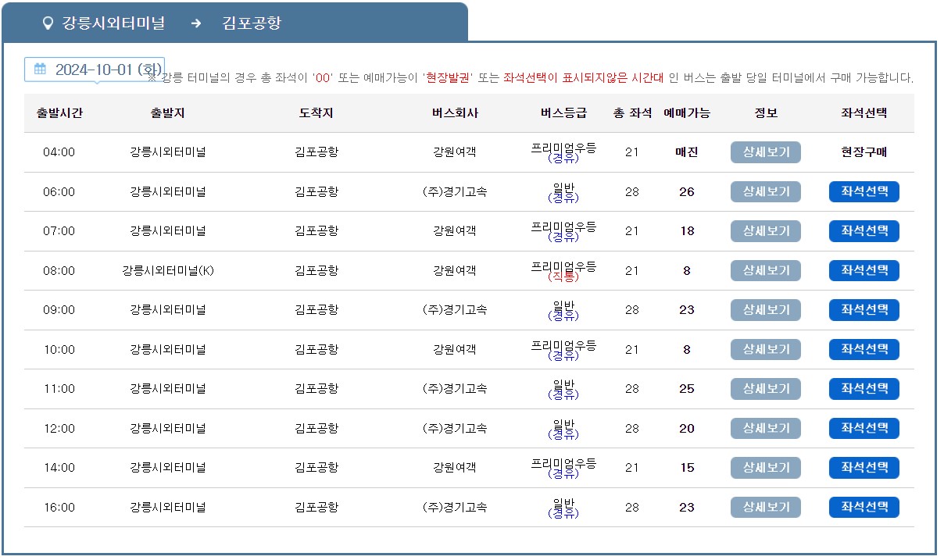944x560 pixels.
Task: Open seat selection for the 12:00 bus
Action: coord(864,428)
